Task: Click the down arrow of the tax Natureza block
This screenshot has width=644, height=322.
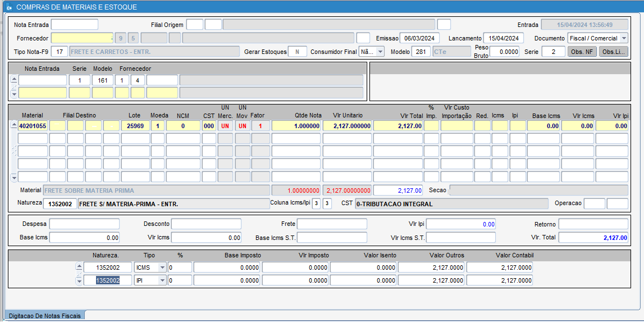Action: coord(80,280)
